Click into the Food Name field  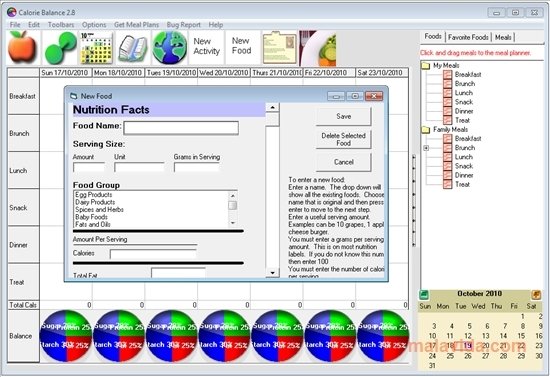(x=181, y=128)
